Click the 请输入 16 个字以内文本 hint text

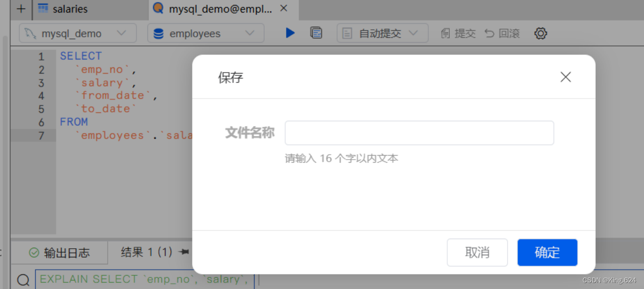342,159
